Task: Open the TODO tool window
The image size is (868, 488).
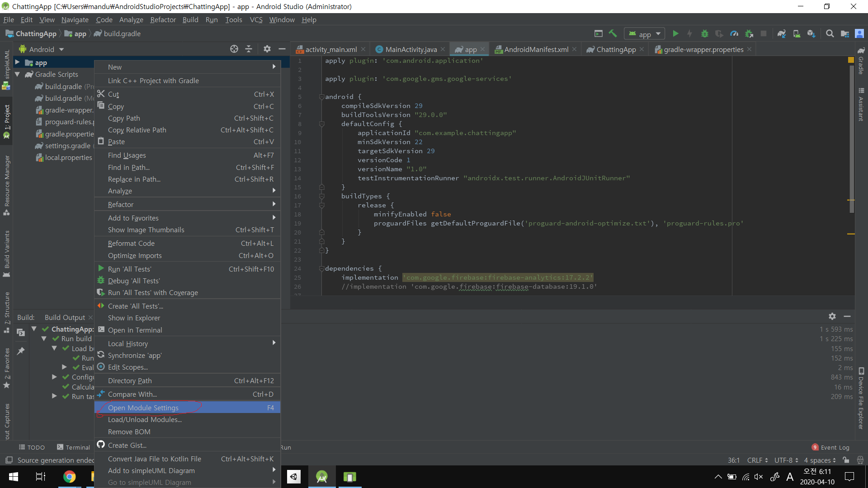Action: pos(32,447)
